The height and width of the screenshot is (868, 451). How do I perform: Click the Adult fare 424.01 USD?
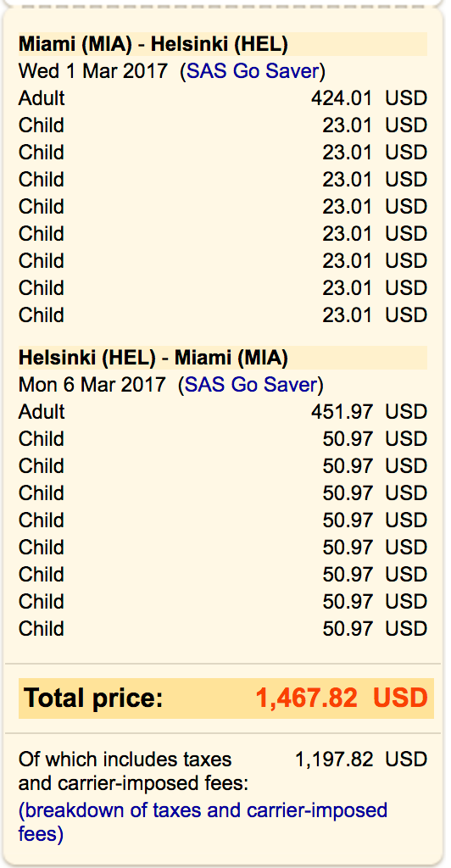click(x=369, y=98)
